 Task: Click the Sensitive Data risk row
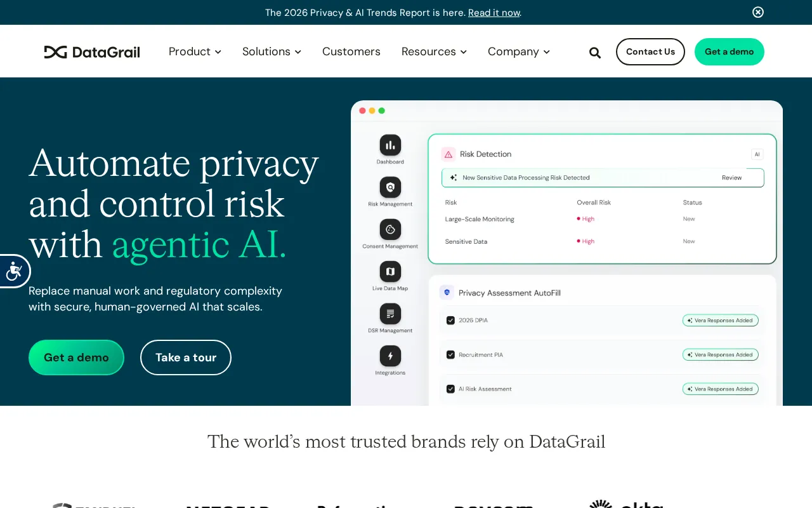[603, 241]
